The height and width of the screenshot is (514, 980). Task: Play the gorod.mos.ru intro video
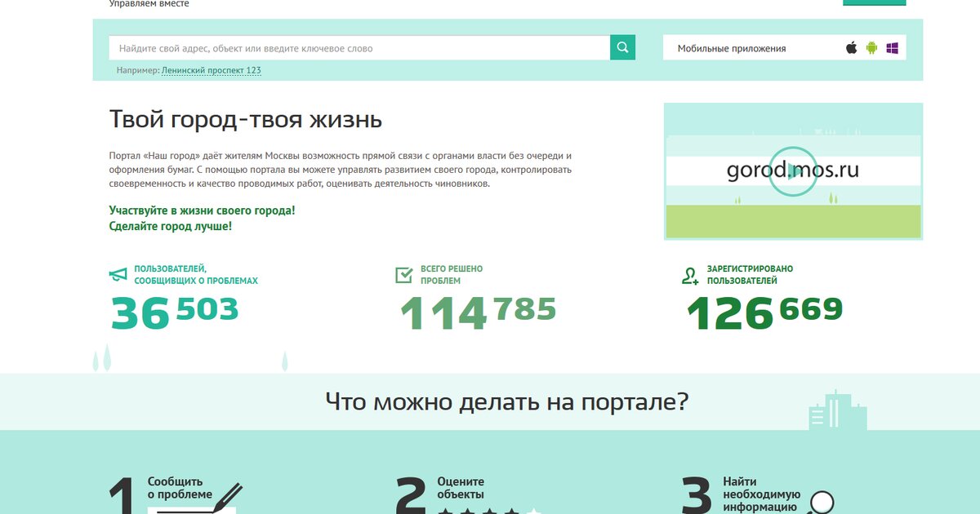[792, 171]
